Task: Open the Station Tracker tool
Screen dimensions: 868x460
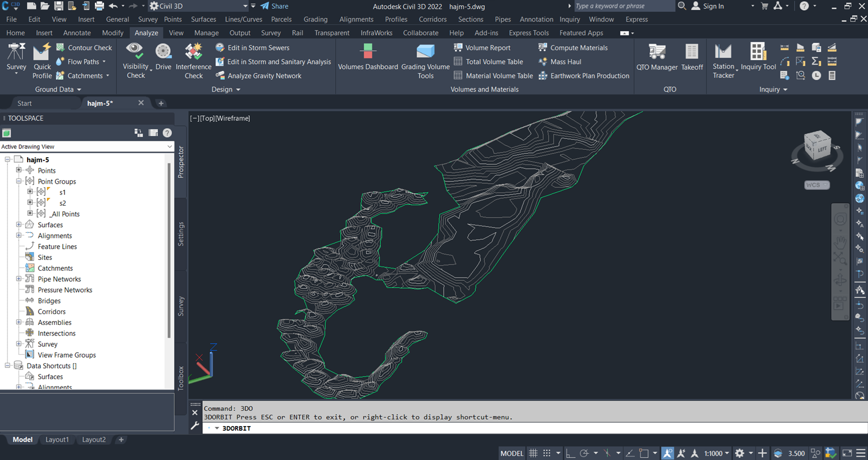Action: click(723, 61)
